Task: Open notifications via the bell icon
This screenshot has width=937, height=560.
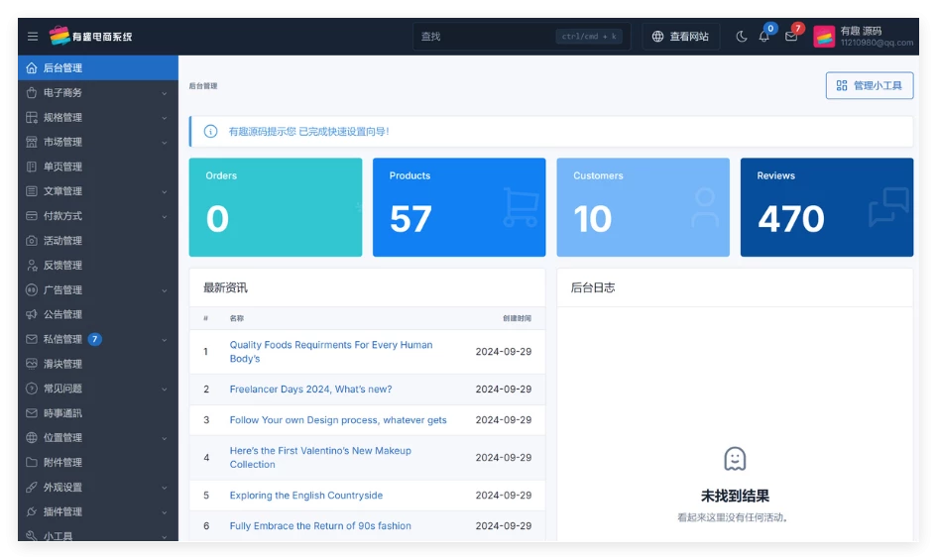Action: coord(763,37)
